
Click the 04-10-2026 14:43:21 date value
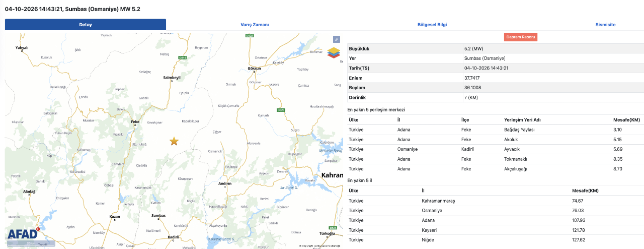coord(487,68)
